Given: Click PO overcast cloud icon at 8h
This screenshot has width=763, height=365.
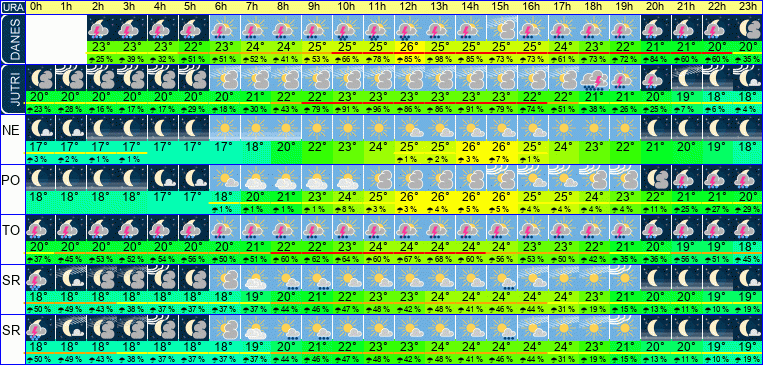Looking at the screenshot, I should click(x=286, y=178).
